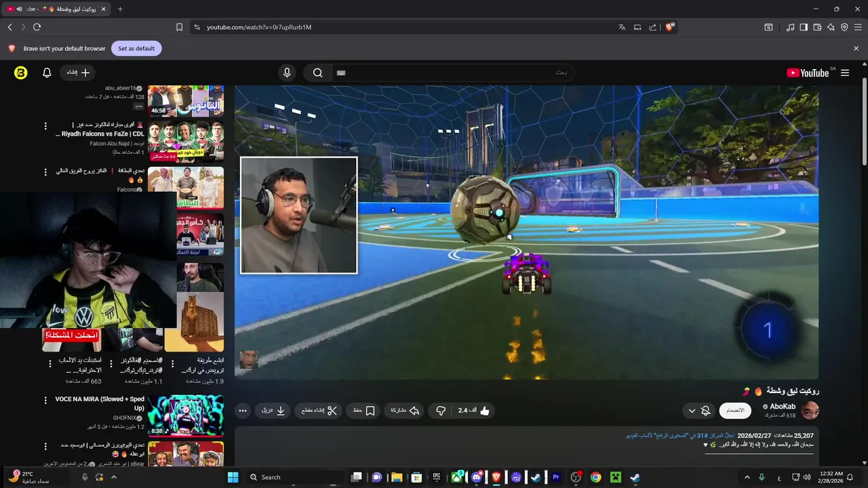Toggle the Brave sidebar panel

(x=804, y=27)
